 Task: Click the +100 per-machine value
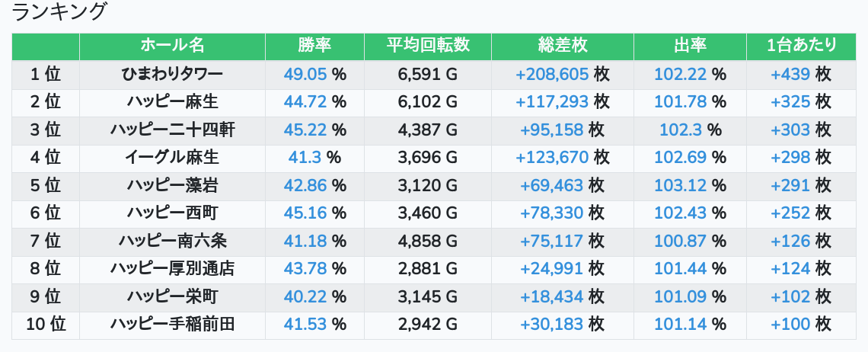coord(790,325)
